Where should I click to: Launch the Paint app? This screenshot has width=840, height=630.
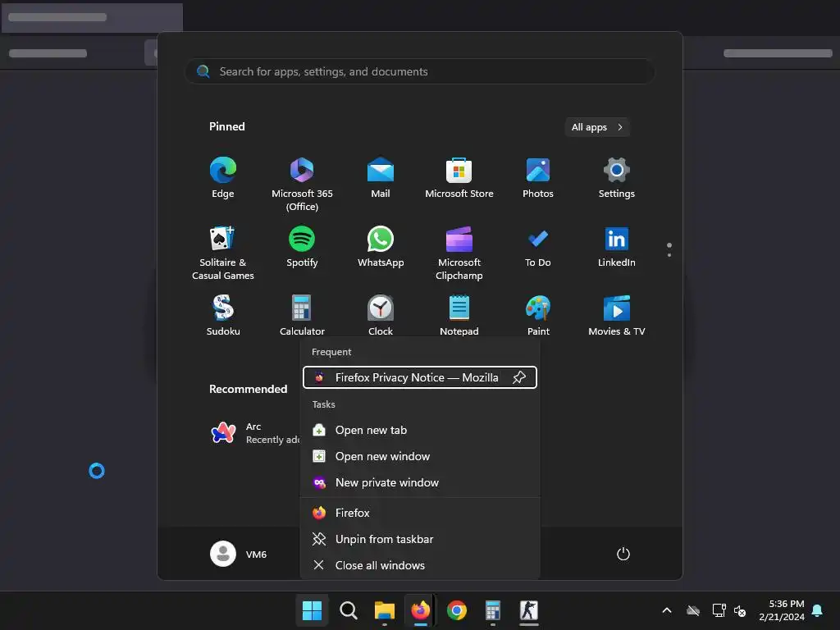538,316
